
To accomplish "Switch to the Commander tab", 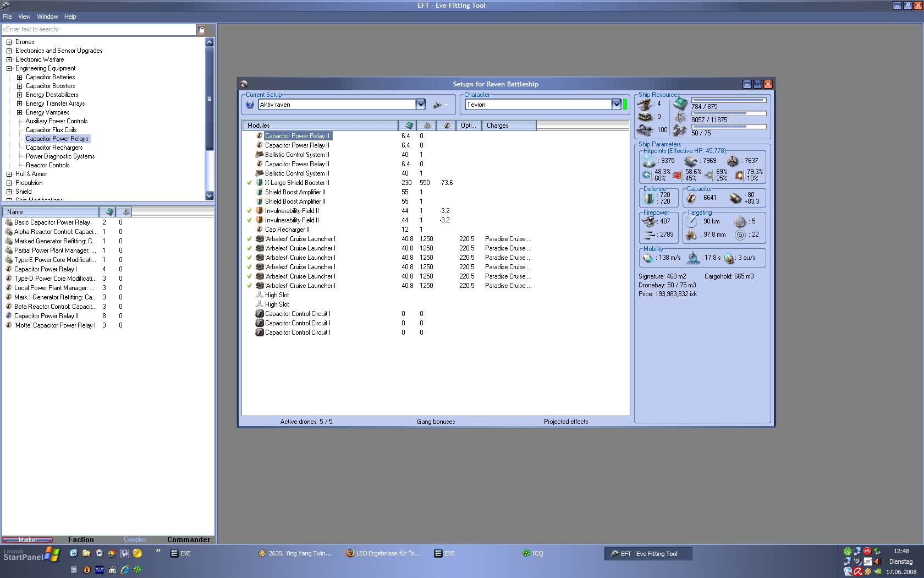I will click(x=189, y=540).
